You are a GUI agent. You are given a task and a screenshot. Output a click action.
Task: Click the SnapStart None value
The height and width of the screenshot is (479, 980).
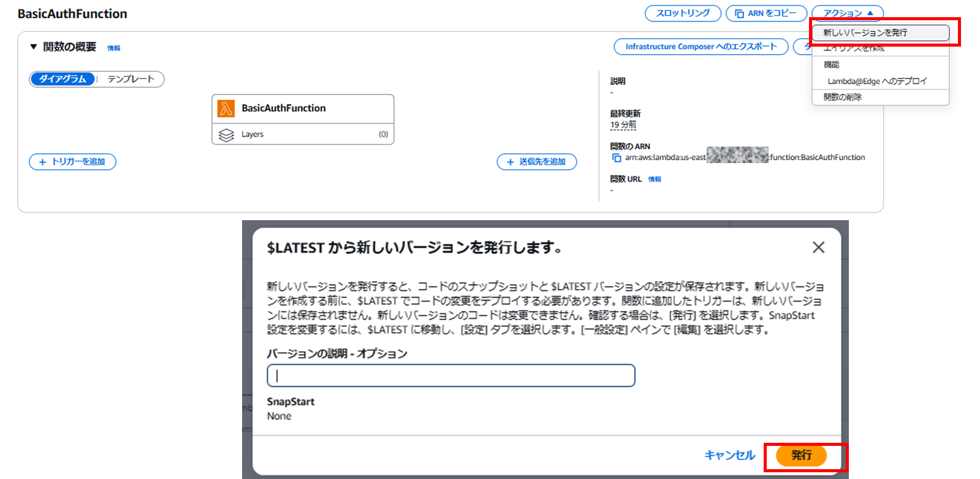pyautogui.click(x=279, y=416)
